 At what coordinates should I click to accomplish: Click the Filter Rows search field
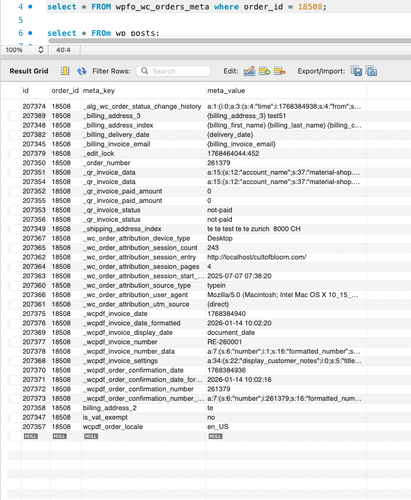174,71
